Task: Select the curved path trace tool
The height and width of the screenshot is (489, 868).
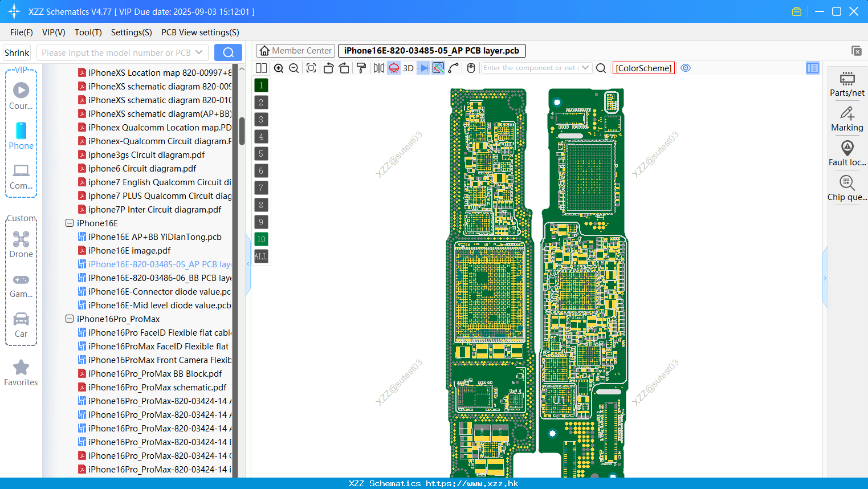Action: point(453,68)
